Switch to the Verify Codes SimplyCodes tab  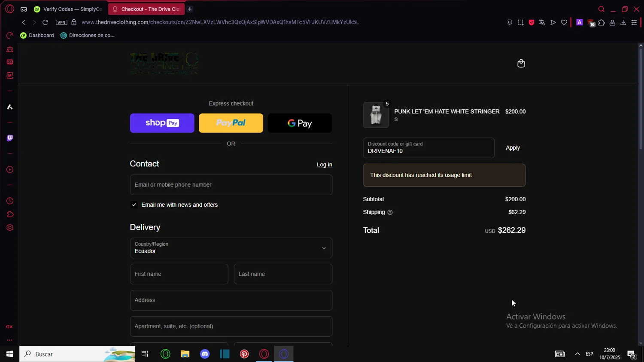pos(69,9)
